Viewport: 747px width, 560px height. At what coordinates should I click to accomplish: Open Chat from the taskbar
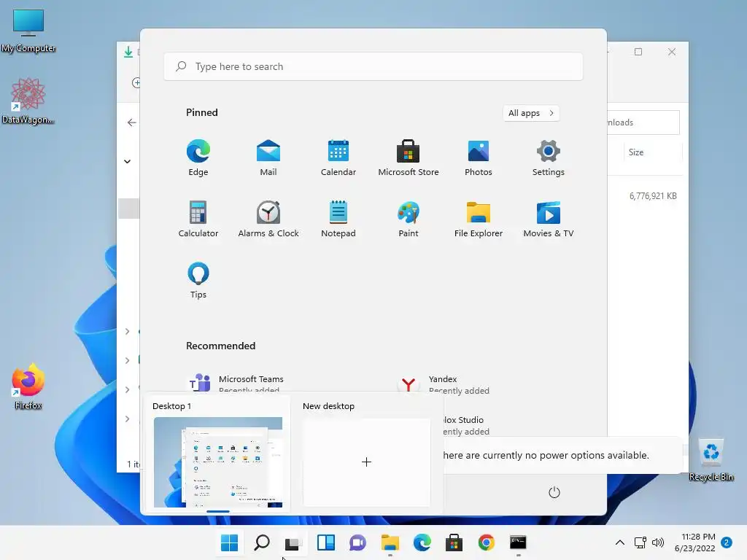pos(357,542)
